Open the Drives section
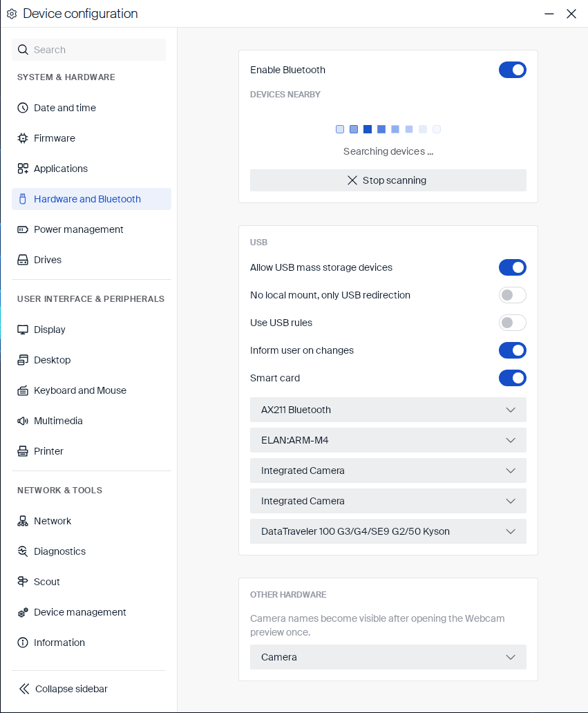 (x=91, y=260)
